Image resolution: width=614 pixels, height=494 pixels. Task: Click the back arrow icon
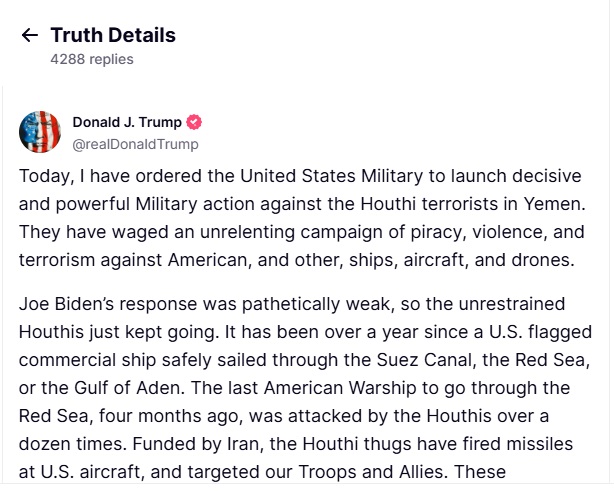tap(30, 36)
